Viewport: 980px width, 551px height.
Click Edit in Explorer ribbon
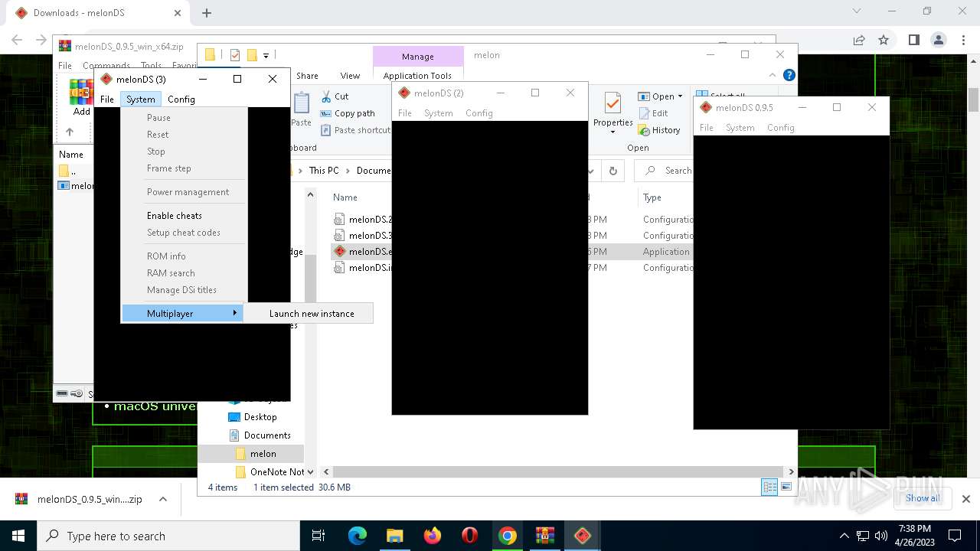(653, 113)
